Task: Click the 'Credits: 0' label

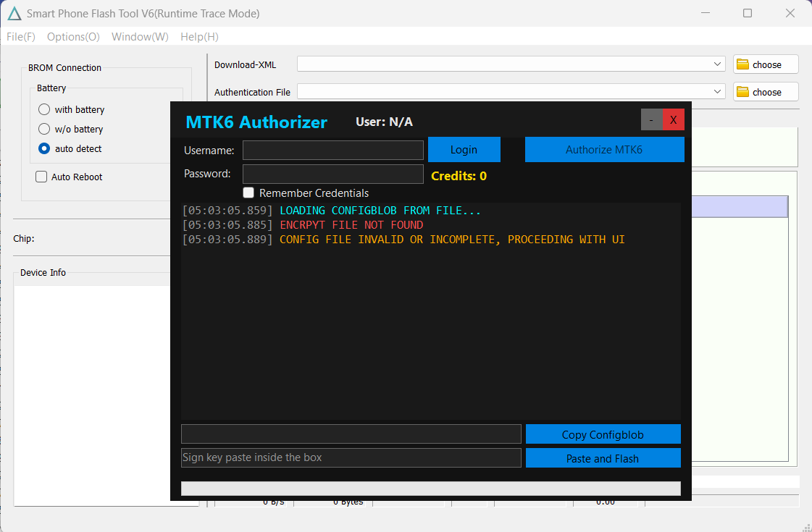Action: (x=459, y=176)
